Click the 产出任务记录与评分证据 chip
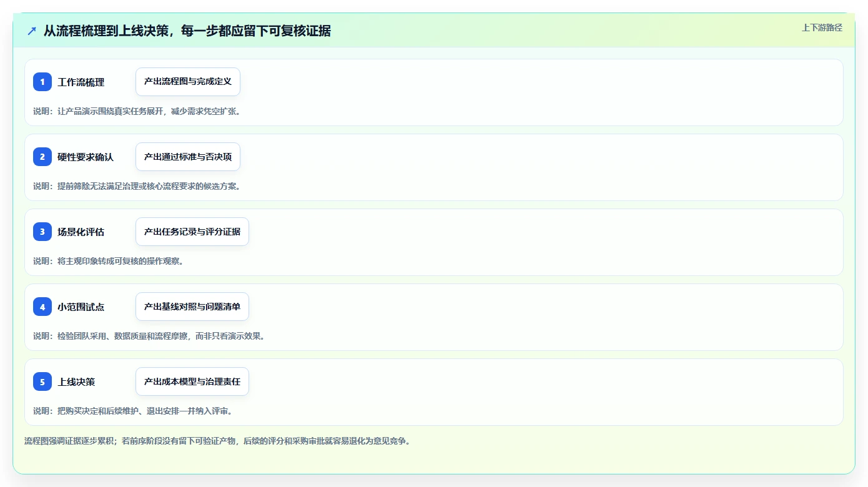This screenshot has height=487, width=868. 192,232
